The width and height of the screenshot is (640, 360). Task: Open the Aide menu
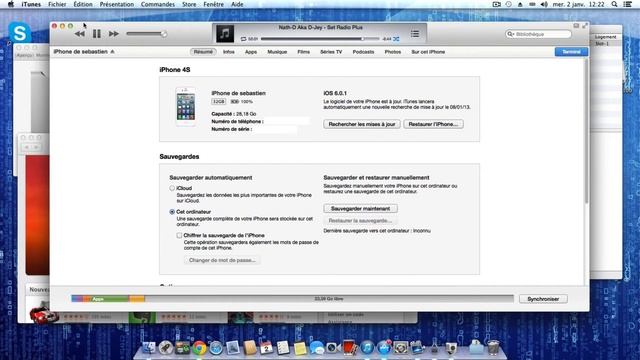point(237,4)
